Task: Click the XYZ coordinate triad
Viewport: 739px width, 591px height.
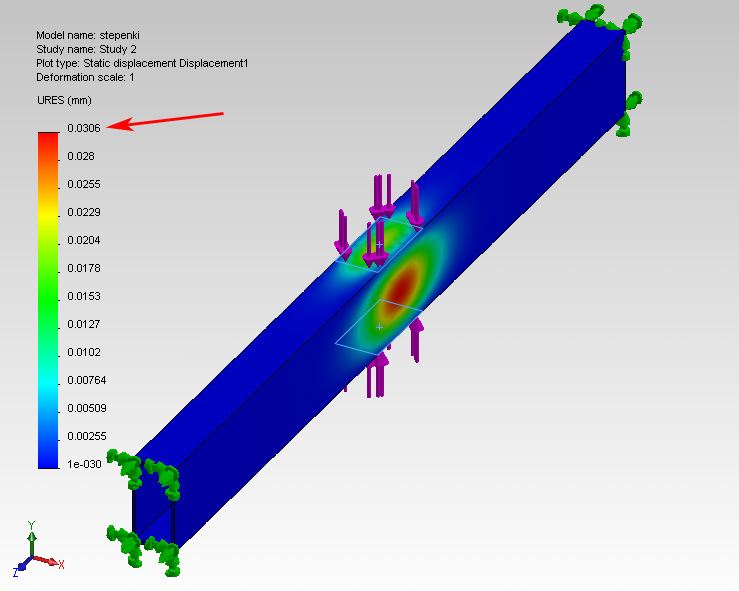Action: point(39,549)
